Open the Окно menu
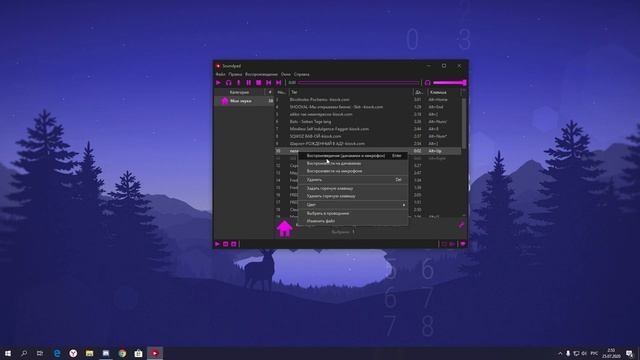The width and height of the screenshot is (640, 360). [x=286, y=75]
